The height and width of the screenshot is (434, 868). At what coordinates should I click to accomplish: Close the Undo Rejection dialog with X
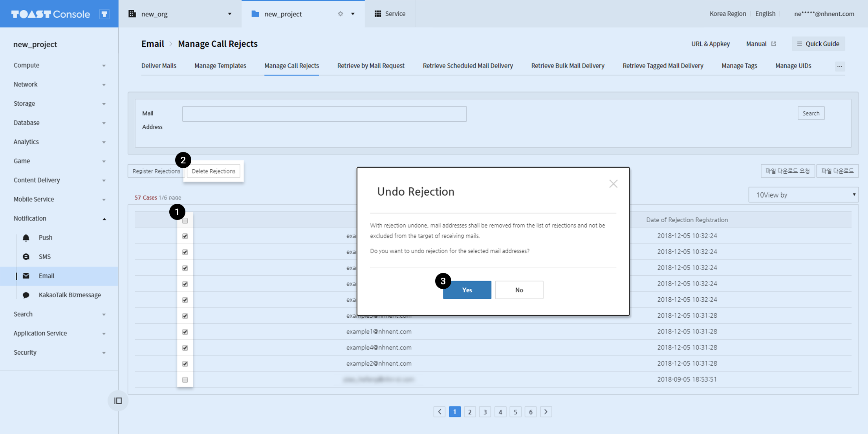pos(613,184)
